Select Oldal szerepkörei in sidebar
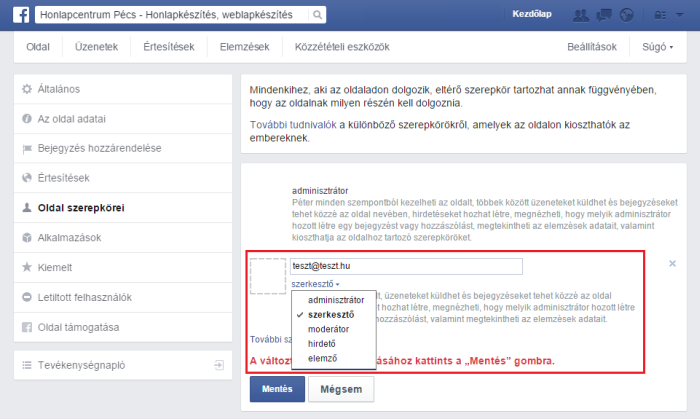Viewport: 700px width, 419px height. [123, 208]
